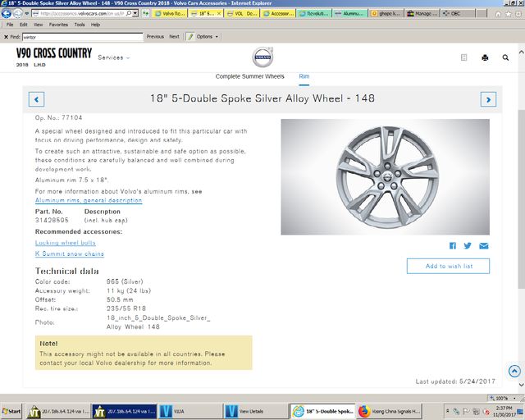Click the printer icon
The image size is (525, 420).
point(485,57)
